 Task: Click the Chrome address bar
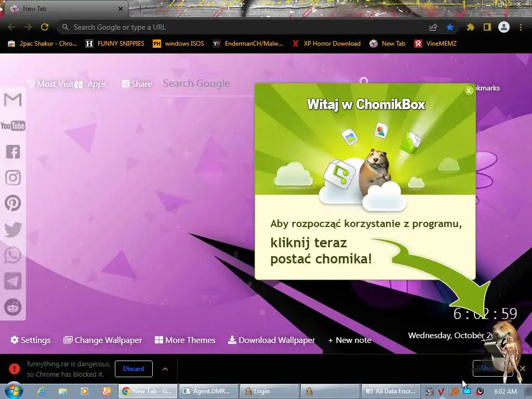(x=244, y=27)
